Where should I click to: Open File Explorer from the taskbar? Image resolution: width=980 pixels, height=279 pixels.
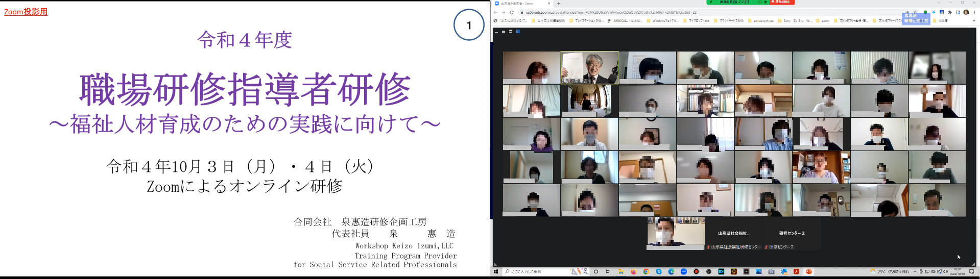(x=621, y=271)
